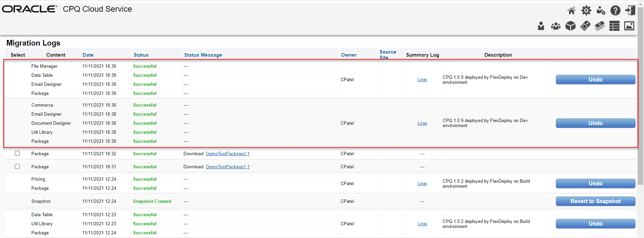Click Successful status in the Commerce row
Viewport: 644px width, 238px height.
(145, 105)
